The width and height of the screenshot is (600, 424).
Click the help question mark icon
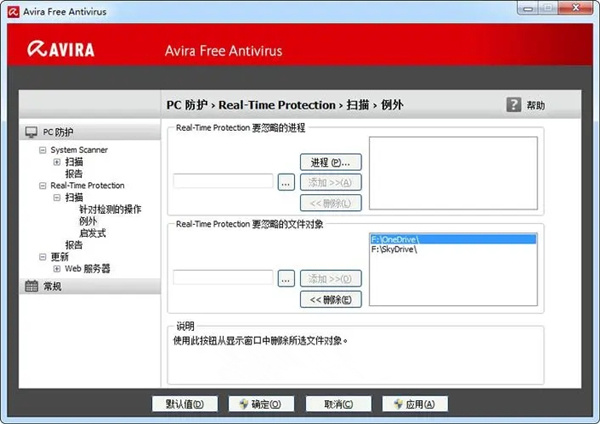[x=514, y=104]
